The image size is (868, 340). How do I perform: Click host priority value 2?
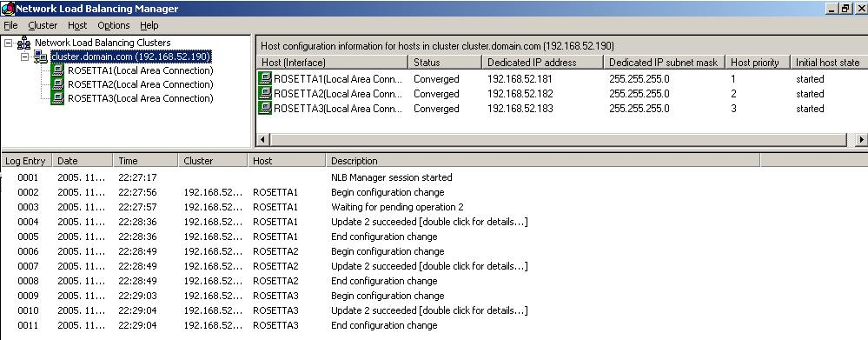point(733,94)
